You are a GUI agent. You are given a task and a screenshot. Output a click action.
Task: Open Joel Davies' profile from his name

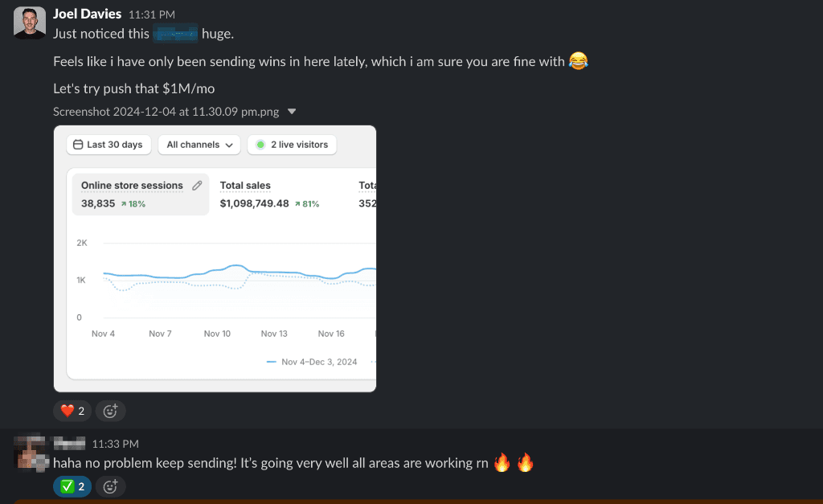[x=87, y=14]
